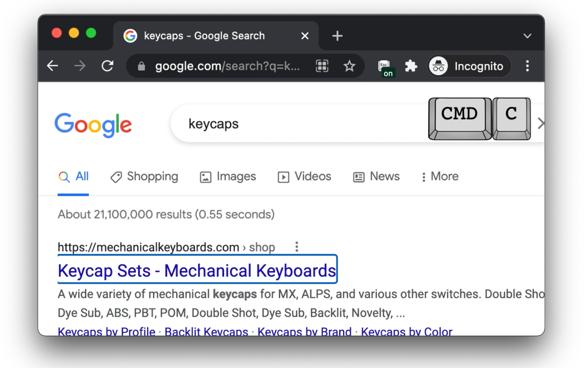This screenshot has width=588, height=368.
Task: View site information via the lock icon
Action: 141,66
